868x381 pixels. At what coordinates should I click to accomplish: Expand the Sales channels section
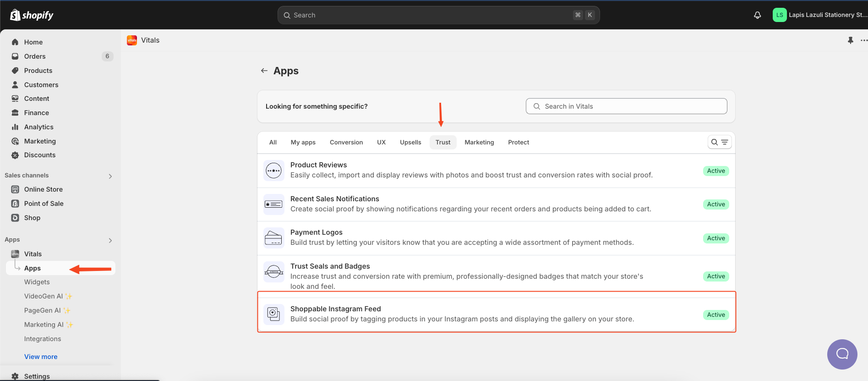(110, 176)
